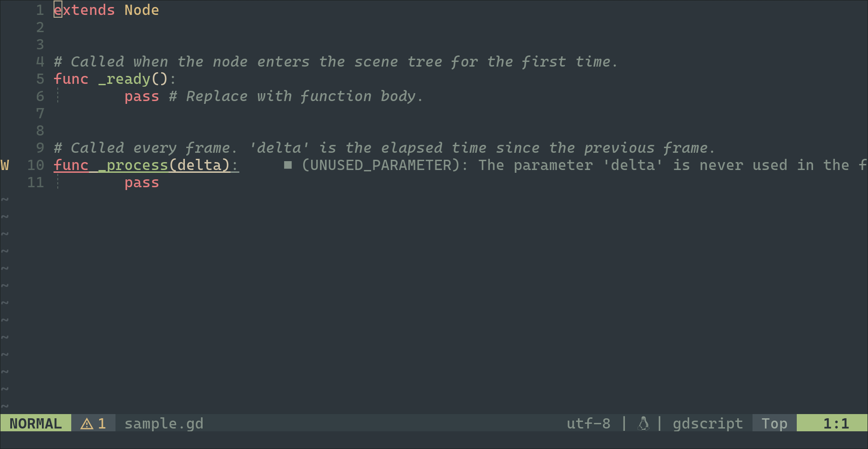The height and width of the screenshot is (449, 868).
Task: Click the W warning sign on line 10
Action: [5, 165]
